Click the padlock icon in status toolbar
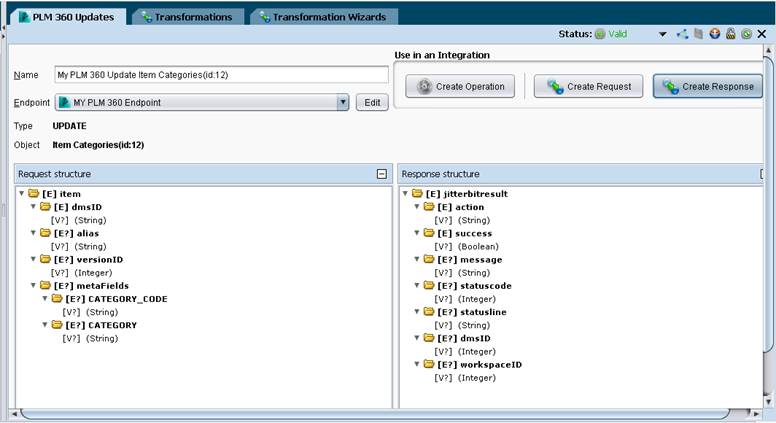Viewport: 776px width, 423px height. pyautogui.click(x=730, y=34)
